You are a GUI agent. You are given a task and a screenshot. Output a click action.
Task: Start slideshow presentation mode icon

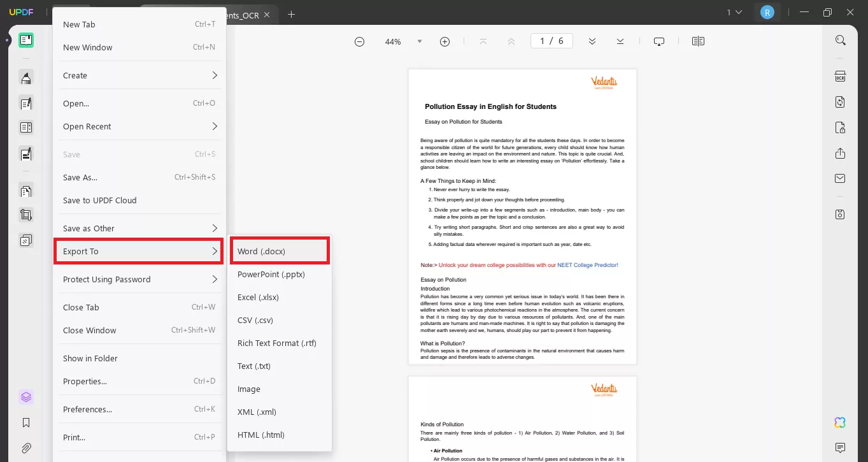click(659, 41)
